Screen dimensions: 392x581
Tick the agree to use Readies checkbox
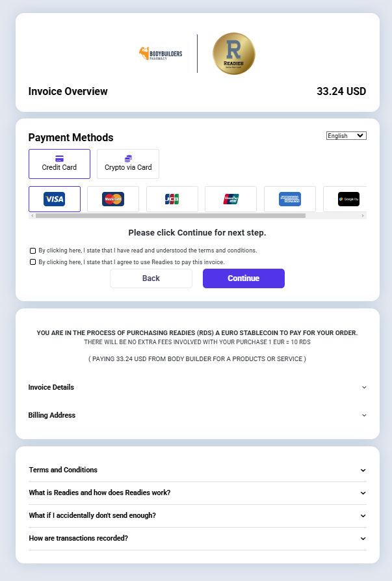[x=33, y=262]
